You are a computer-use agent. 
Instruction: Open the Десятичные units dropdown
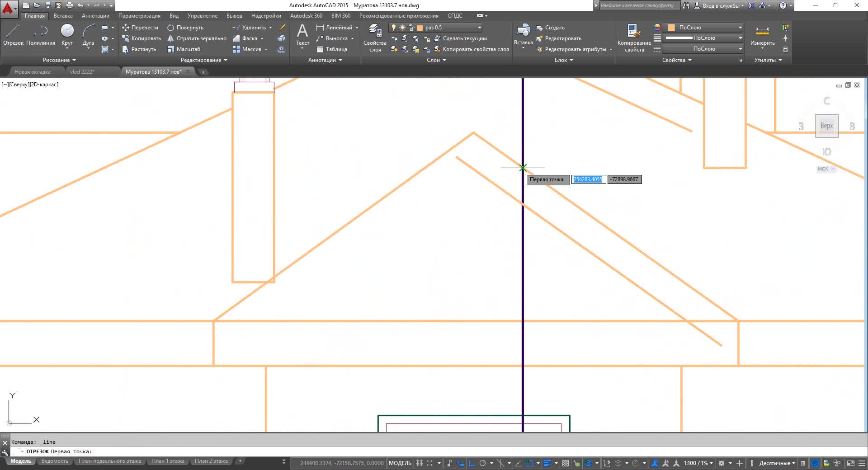777,463
